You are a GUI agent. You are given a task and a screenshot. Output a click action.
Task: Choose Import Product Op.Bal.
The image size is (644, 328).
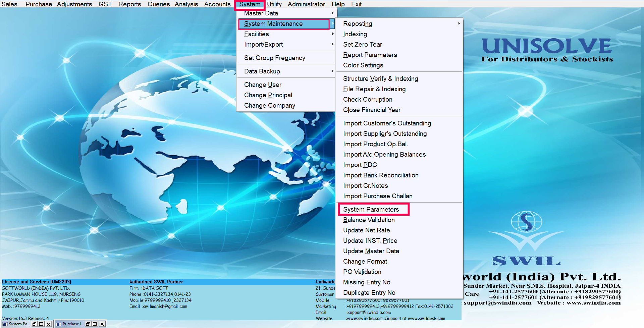(x=399, y=144)
